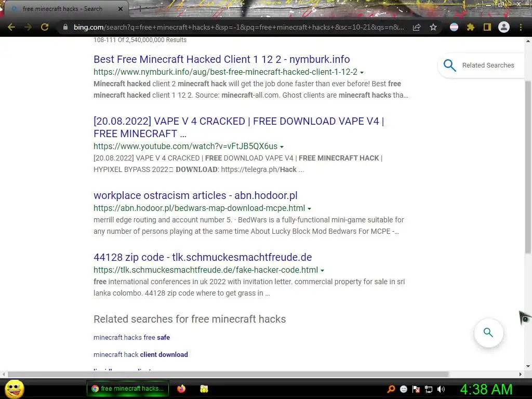Launch Firefox from the taskbar

(x=181, y=389)
